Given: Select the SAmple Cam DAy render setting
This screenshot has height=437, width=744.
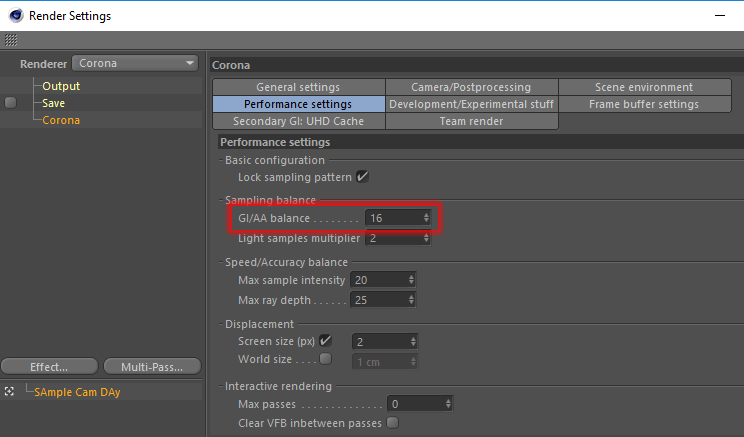Looking at the screenshot, I should (x=77, y=392).
